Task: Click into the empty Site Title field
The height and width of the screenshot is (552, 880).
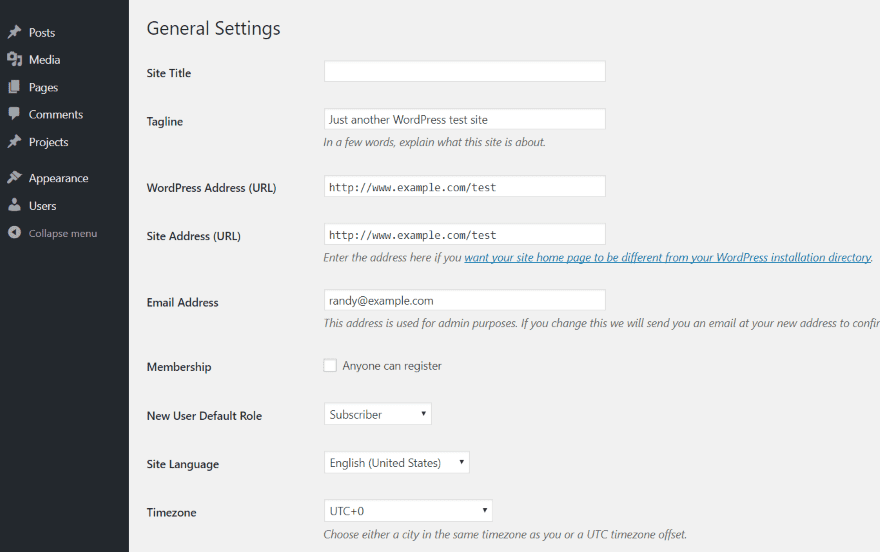Action: coord(465,71)
